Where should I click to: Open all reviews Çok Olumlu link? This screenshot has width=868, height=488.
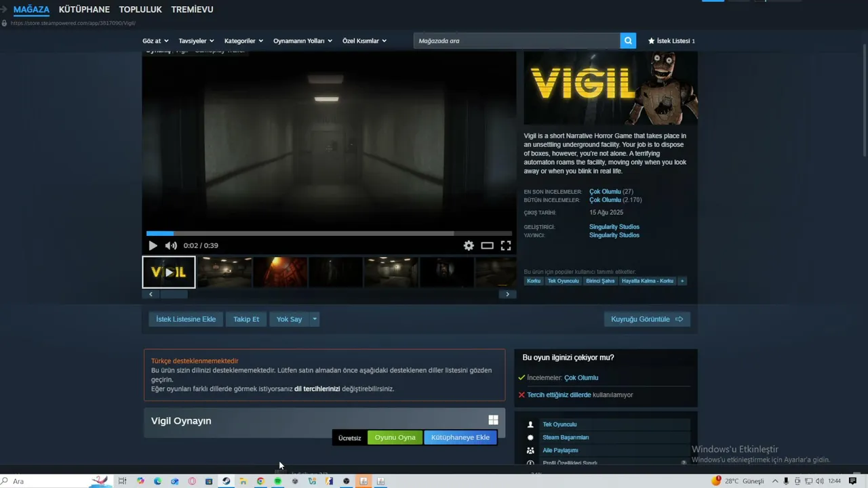(x=605, y=200)
